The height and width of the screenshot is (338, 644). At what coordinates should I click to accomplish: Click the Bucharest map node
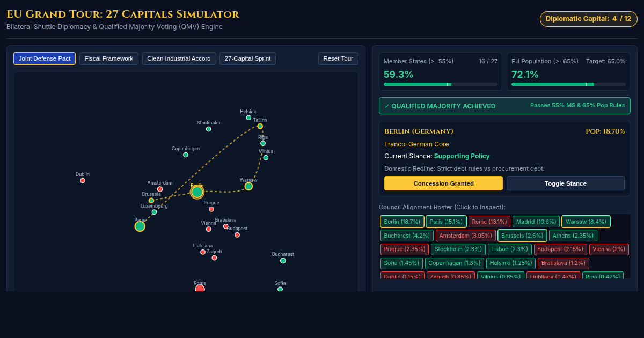coord(283,261)
